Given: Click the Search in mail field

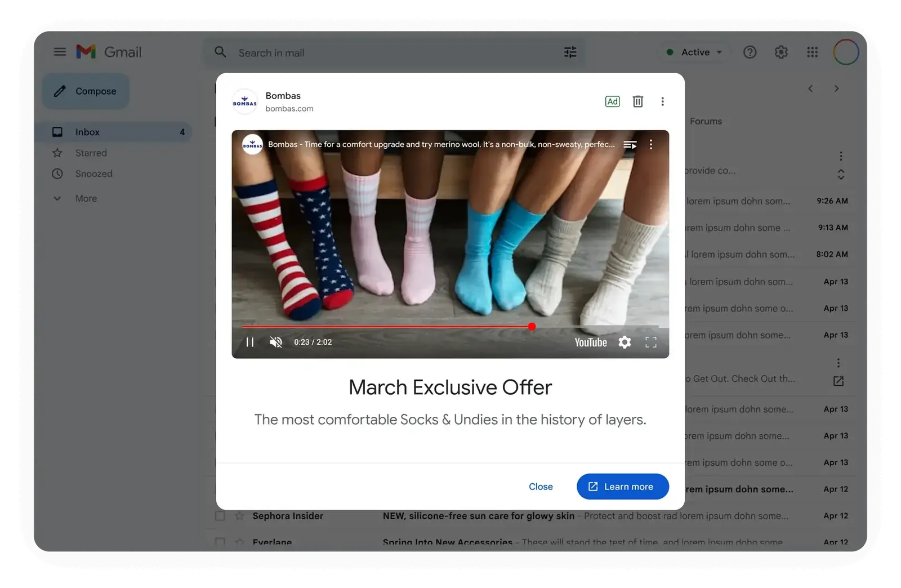Looking at the screenshot, I should (394, 52).
